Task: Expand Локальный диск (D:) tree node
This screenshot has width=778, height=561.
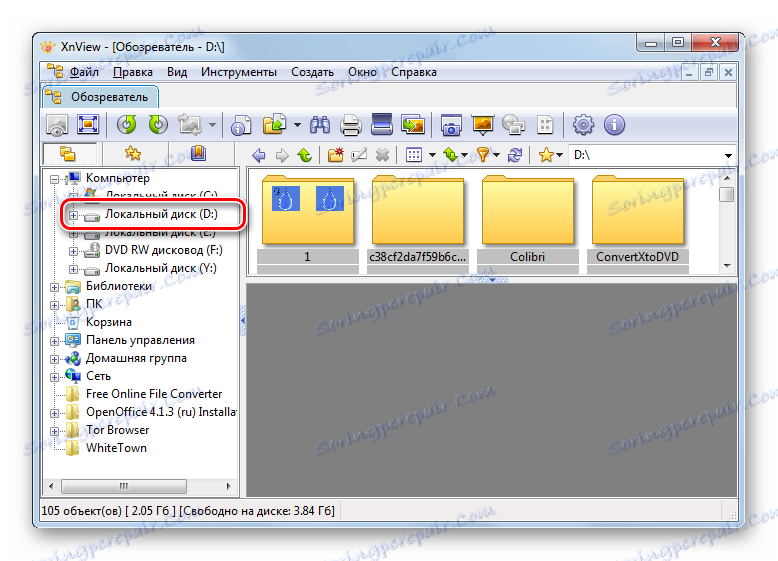Action: [73, 215]
